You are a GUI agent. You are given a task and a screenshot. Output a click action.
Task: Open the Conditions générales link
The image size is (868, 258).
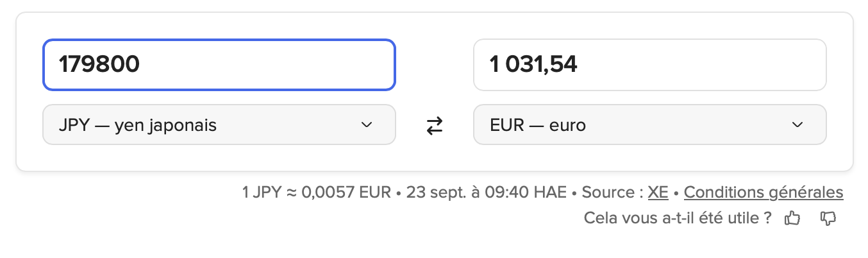(x=764, y=192)
